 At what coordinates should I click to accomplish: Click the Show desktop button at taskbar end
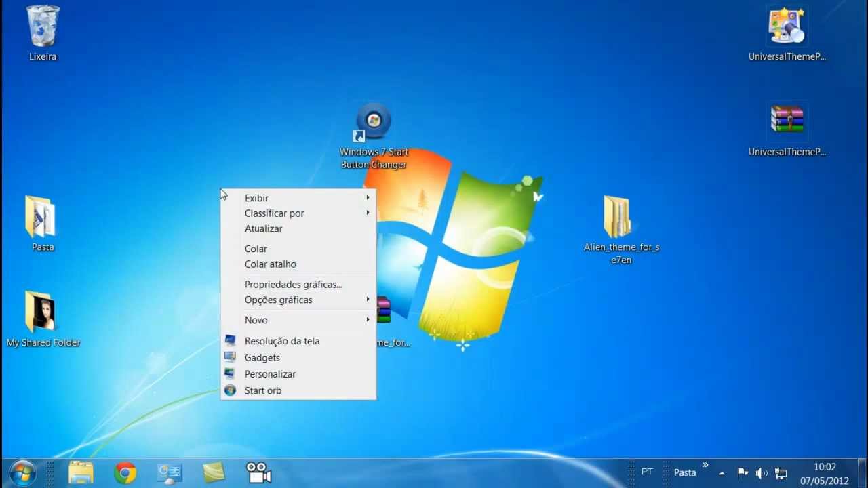coord(862,473)
